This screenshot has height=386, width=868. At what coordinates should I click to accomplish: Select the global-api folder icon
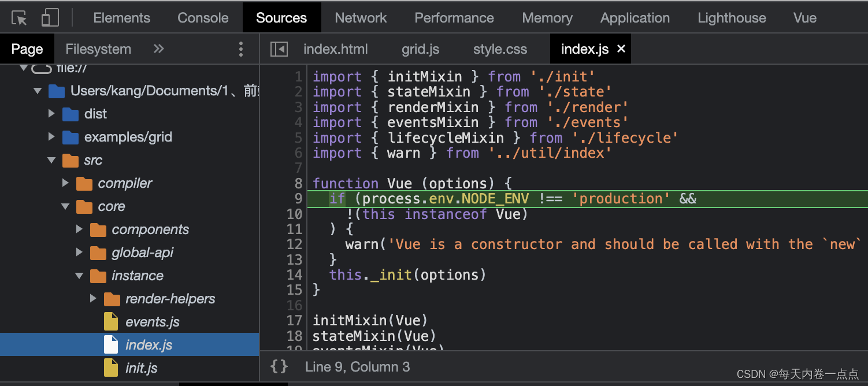98,253
